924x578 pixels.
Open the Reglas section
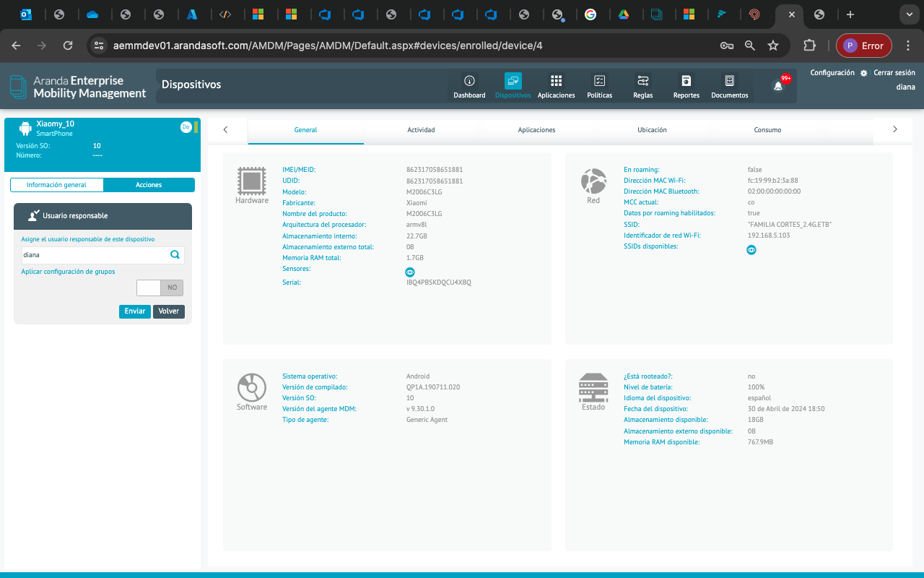click(642, 86)
